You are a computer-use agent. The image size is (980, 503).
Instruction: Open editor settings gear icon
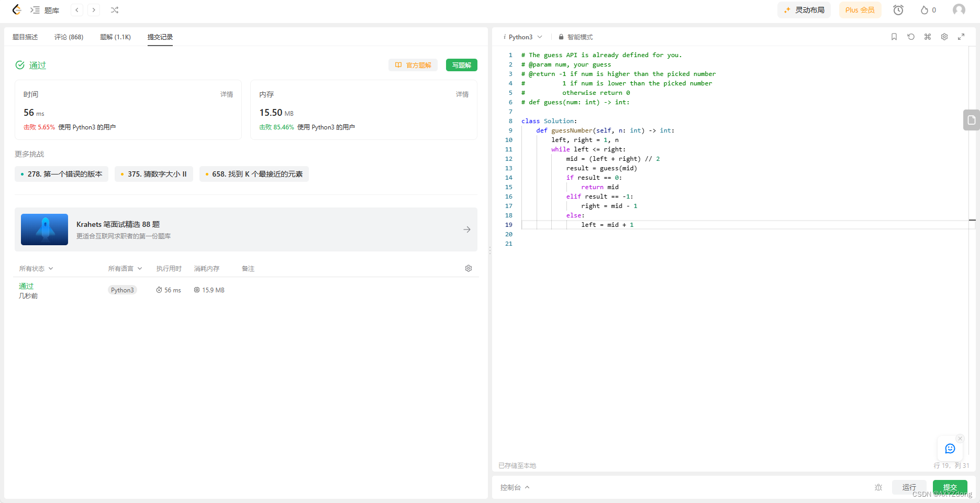[944, 37]
